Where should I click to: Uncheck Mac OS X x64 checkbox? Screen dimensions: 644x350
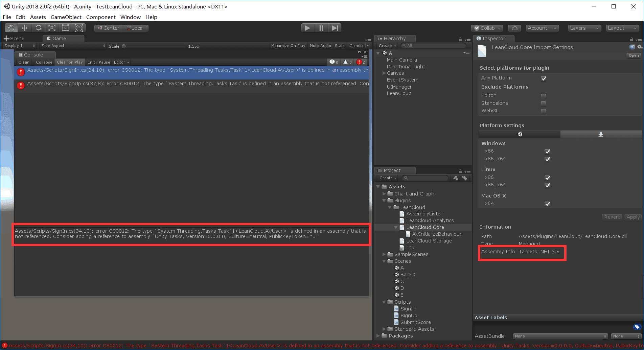point(547,204)
